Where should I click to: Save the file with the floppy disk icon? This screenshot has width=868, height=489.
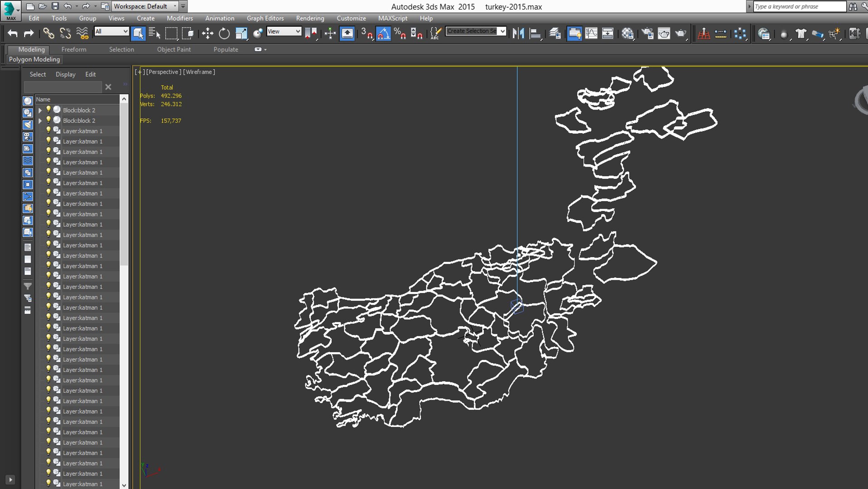[x=55, y=6]
